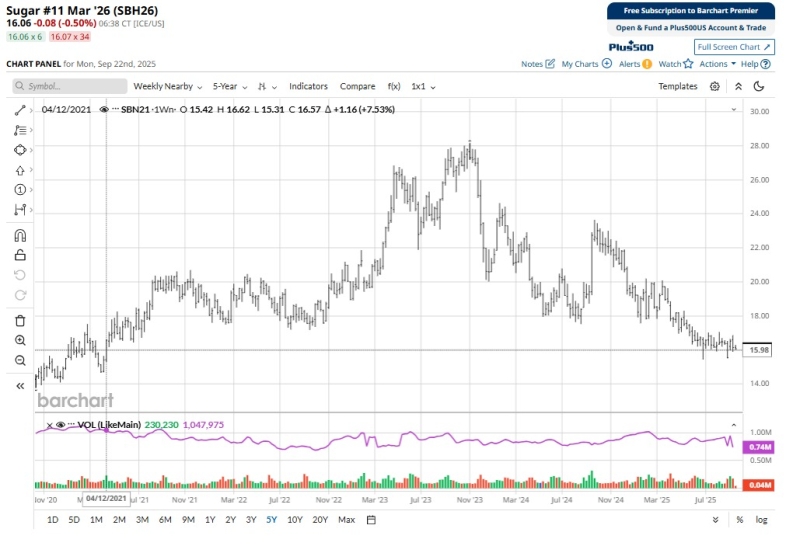Toggle log scale on price axis
This screenshot has height=553, width=800.
(x=762, y=520)
